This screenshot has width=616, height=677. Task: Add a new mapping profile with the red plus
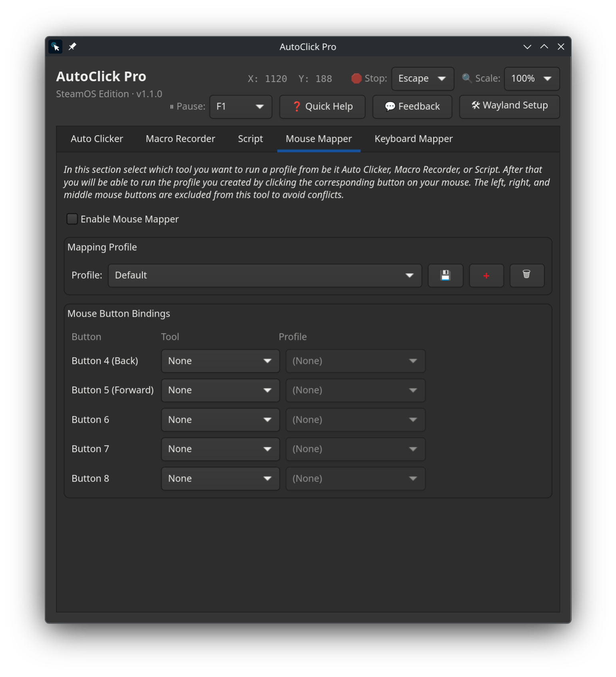486,275
